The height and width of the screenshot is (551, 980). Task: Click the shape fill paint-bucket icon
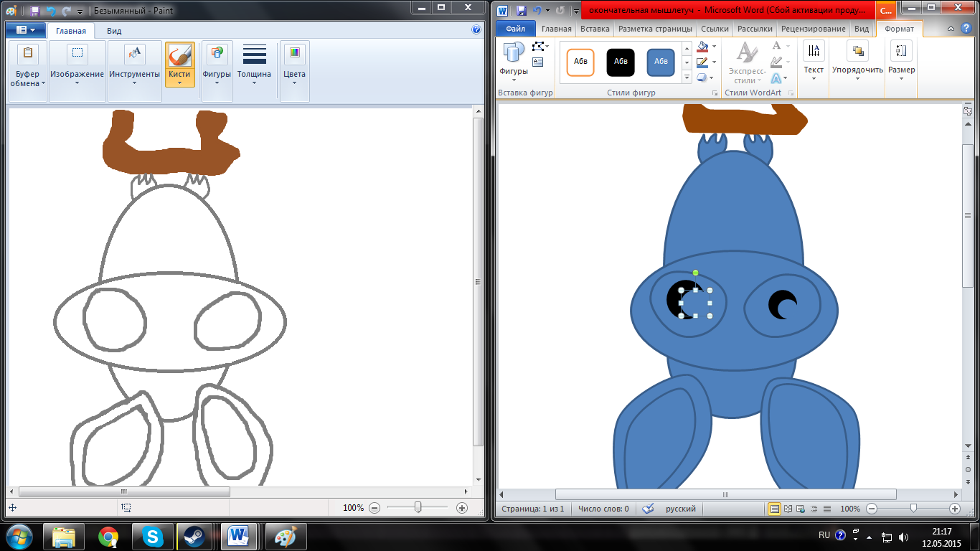tap(702, 47)
